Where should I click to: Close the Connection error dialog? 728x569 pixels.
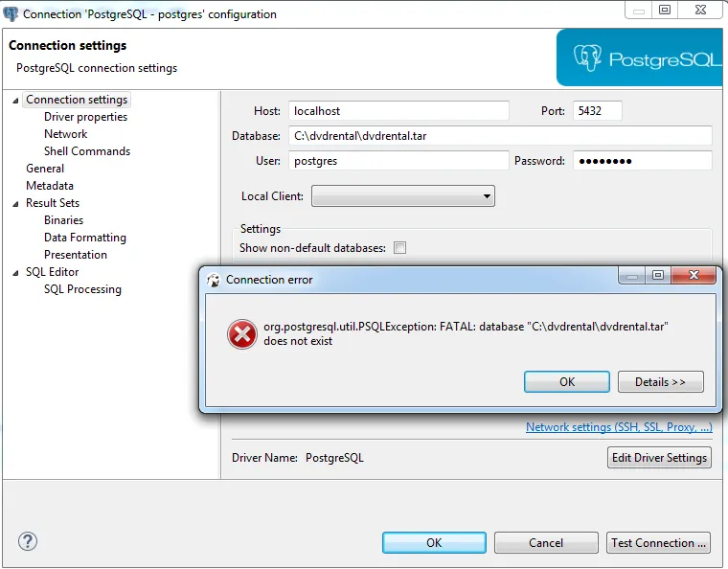pyautogui.click(x=694, y=275)
